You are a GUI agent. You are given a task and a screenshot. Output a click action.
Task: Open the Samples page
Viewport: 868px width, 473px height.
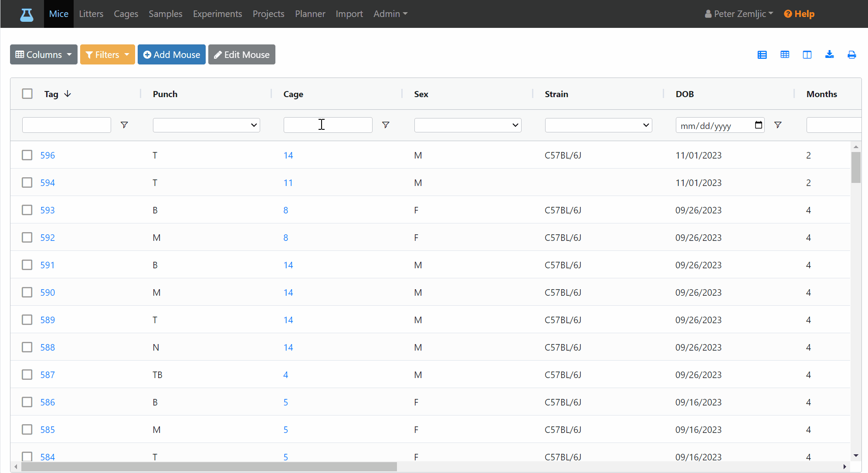pos(166,14)
